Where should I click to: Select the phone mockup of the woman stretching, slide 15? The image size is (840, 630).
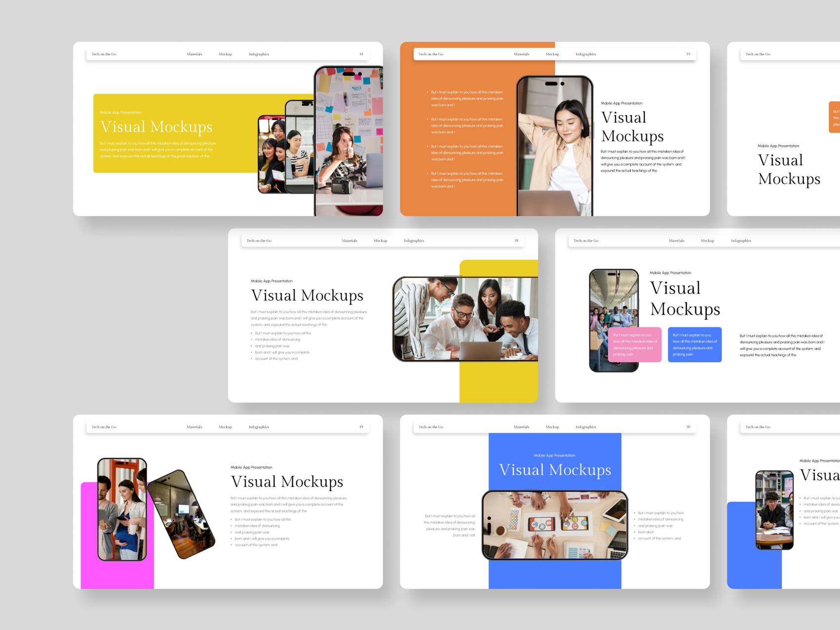click(555, 146)
